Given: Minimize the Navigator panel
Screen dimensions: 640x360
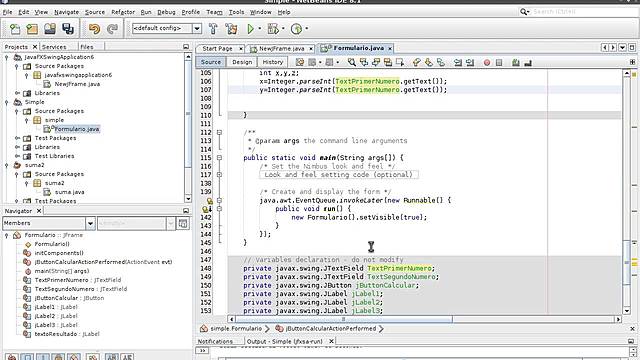Looking at the screenshot, I should click(x=186, y=211).
